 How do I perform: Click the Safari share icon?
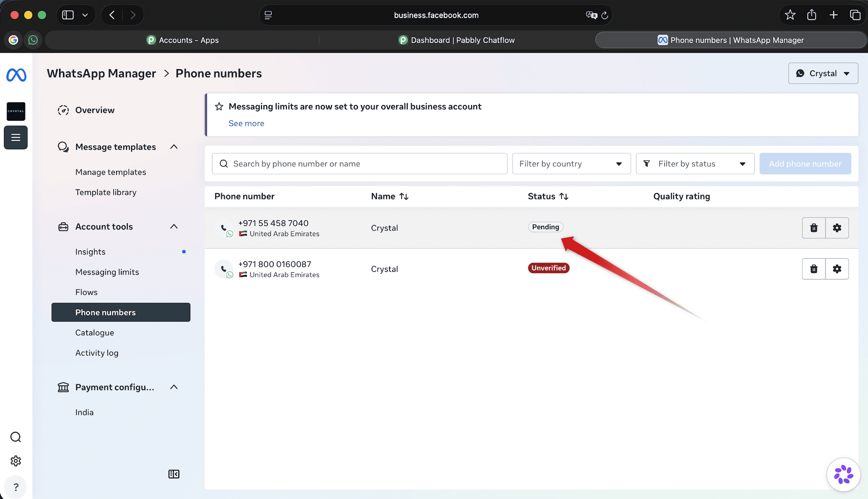coord(811,15)
